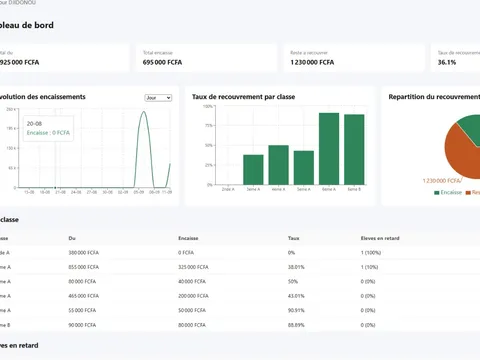Click the 80 000 FCFA cell in Encaisse column
The height and width of the screenshot is (360, 480).
[x=192, y=325]
